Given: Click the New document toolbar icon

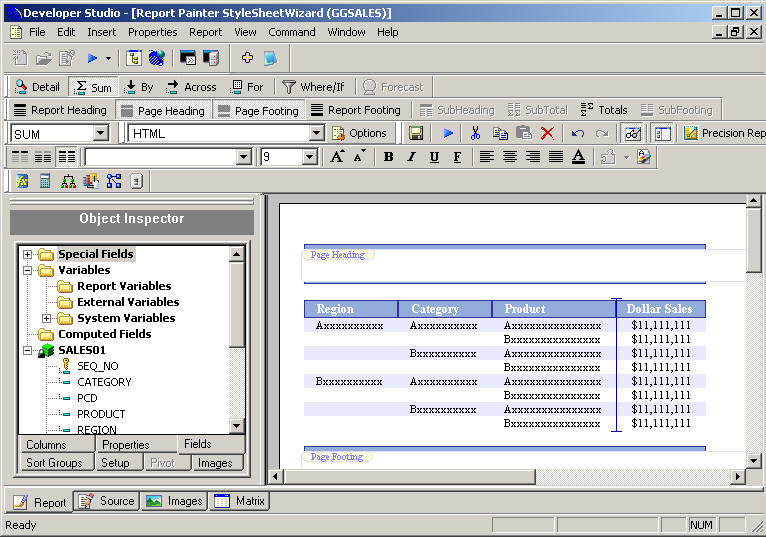Looking at the screenshot, I should tap(20, 58).
